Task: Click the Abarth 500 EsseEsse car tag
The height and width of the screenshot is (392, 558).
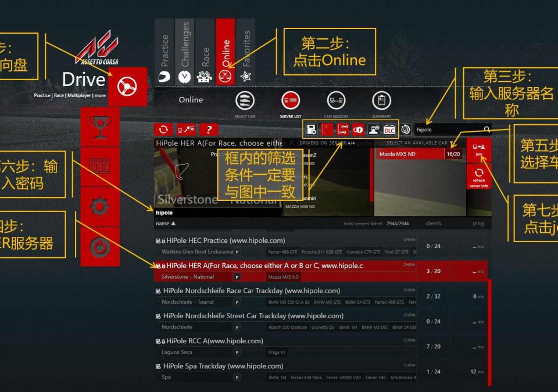Action: pos(288,328)
